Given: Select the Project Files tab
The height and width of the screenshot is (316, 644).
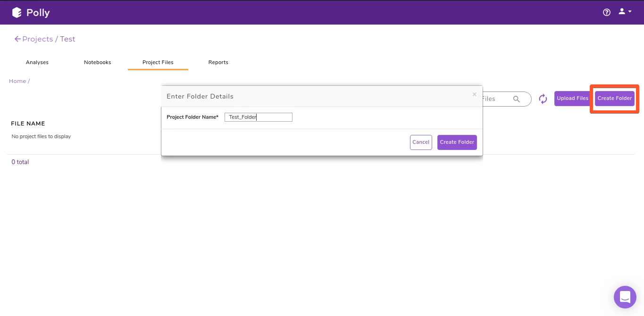Looking at the screenshot, I should [158, 62].
